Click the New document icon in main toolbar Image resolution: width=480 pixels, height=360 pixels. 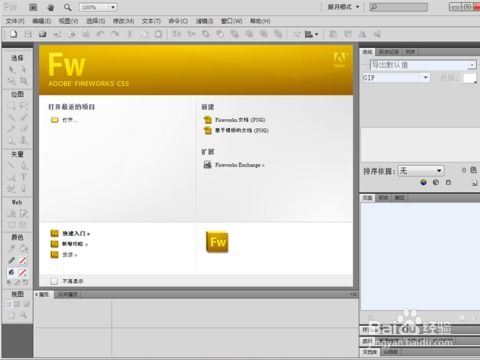[14, 34]
